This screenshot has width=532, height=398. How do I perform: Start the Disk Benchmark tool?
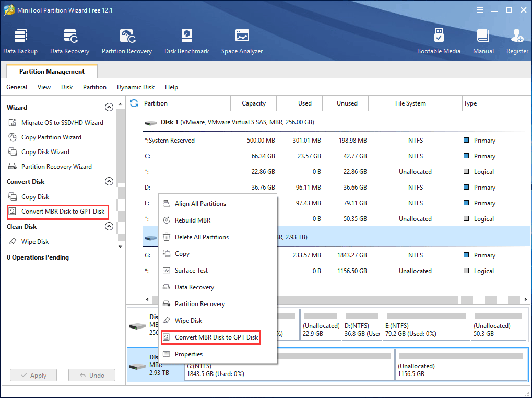(186, 41)
